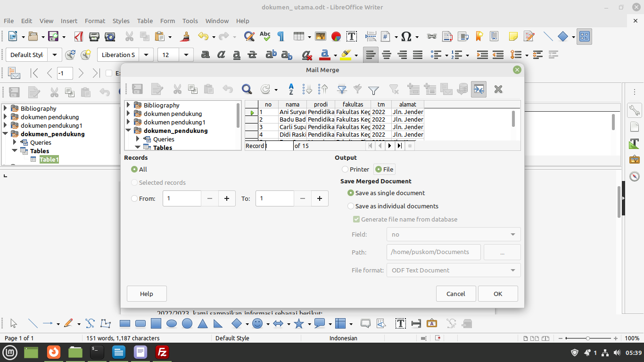Click Find & Replace icon in Writer toolbar

[x=249, y=36]
